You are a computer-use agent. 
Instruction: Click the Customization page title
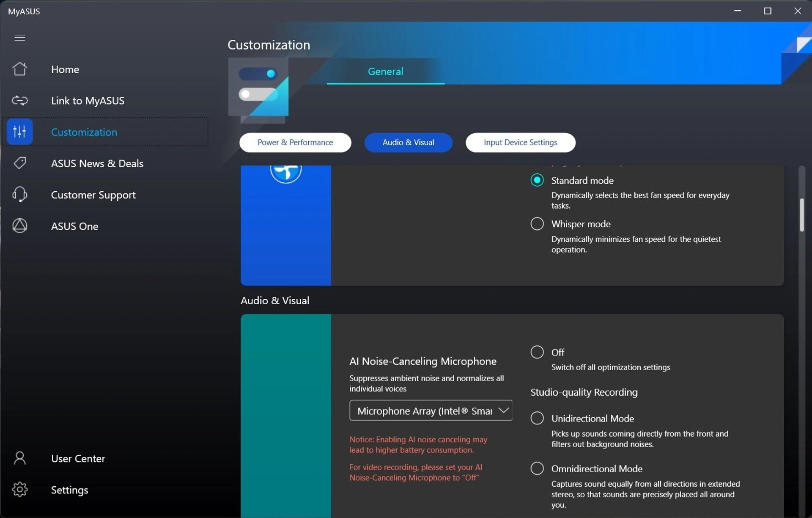(x=269, y=45)
